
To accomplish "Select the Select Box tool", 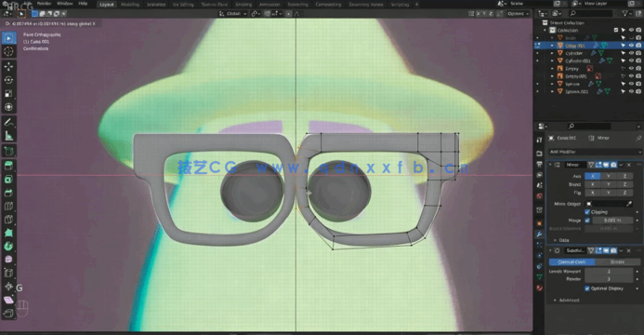I will pos(8,38).
